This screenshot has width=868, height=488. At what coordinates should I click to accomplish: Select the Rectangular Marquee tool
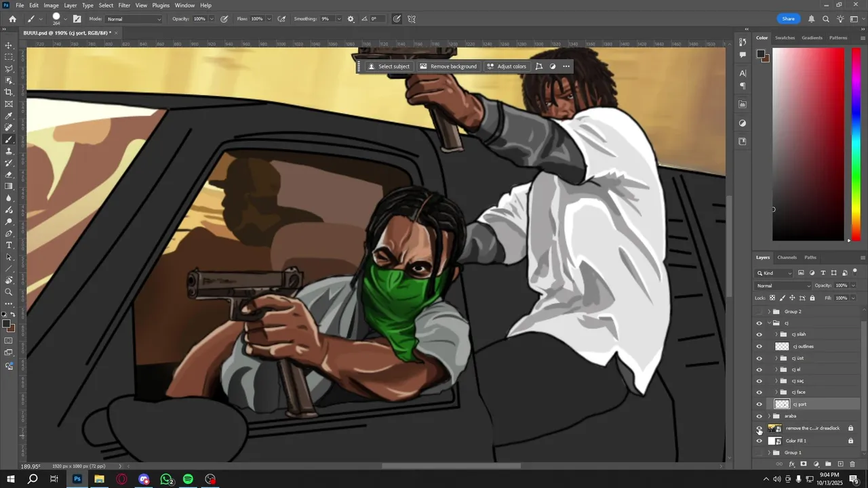(x=9, y=57)
